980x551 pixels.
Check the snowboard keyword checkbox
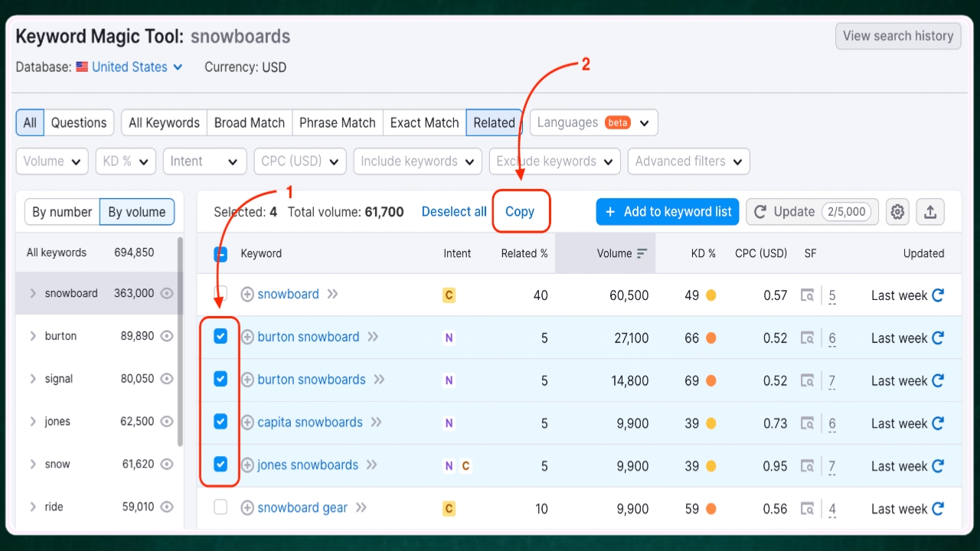coord(220,294)
